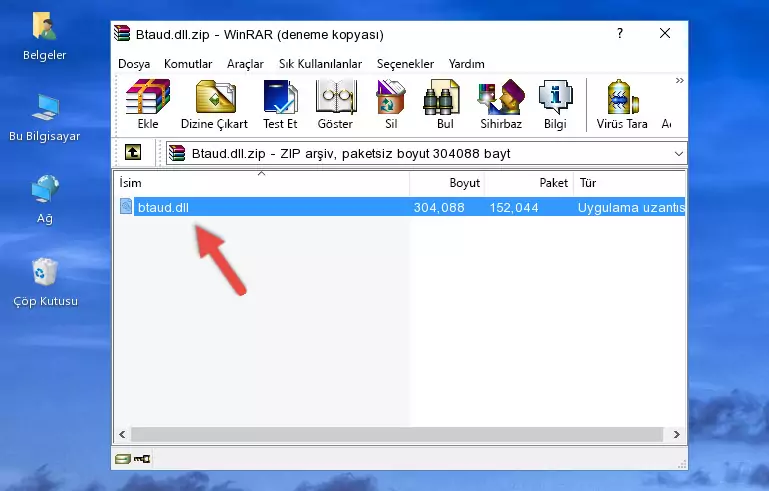The width and height of the screenshot is (769, 491).
Task: Open the Komutlar menu
Action: pos(188,64)
